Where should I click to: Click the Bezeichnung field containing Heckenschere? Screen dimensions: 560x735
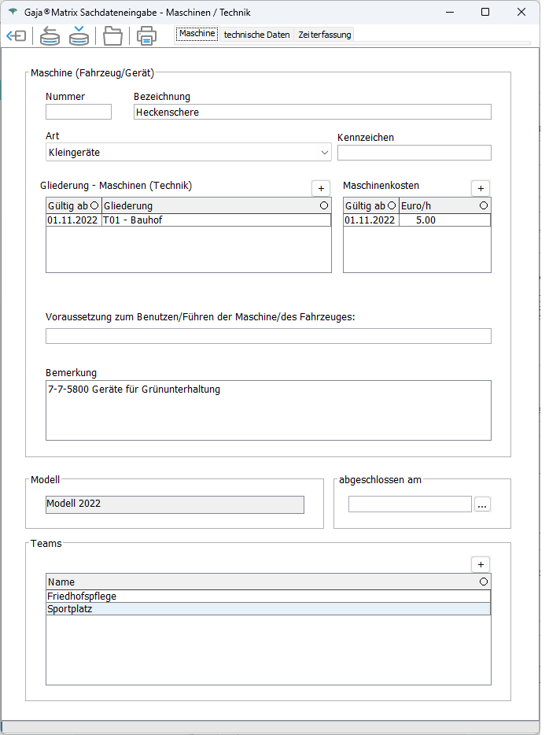(312, 112)
